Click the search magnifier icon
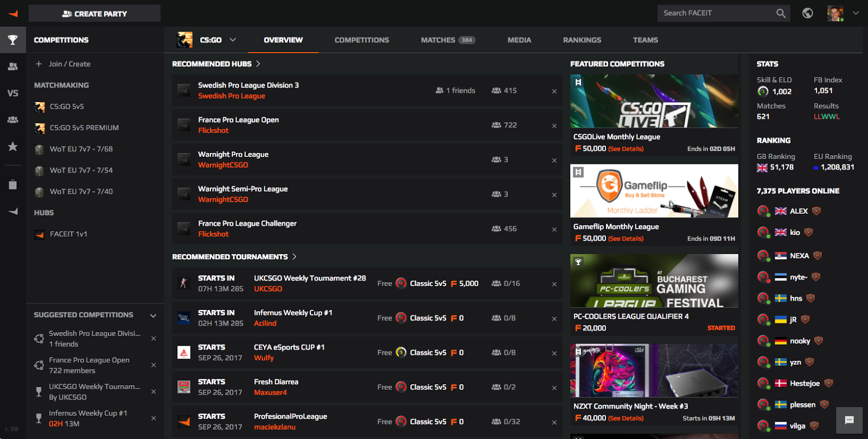Image resolution: width=868 pixels, height=439 pixels. pos(781,13)
